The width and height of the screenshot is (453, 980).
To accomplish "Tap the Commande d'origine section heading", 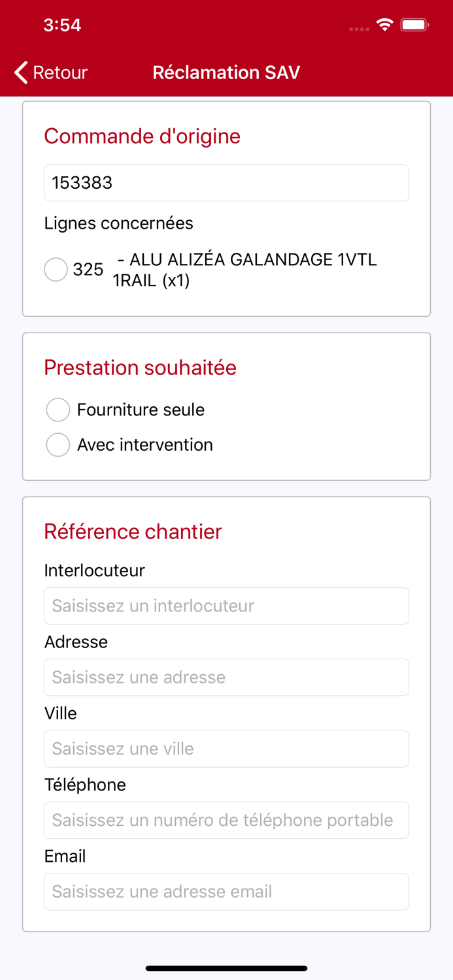I will [143, 136].
